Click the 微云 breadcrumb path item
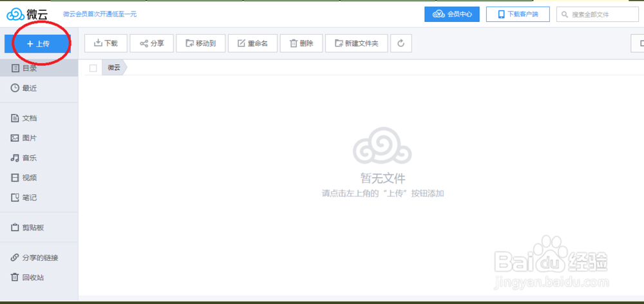Image resolution: width=644 pixels, height=304 pixels. (114, 68)
